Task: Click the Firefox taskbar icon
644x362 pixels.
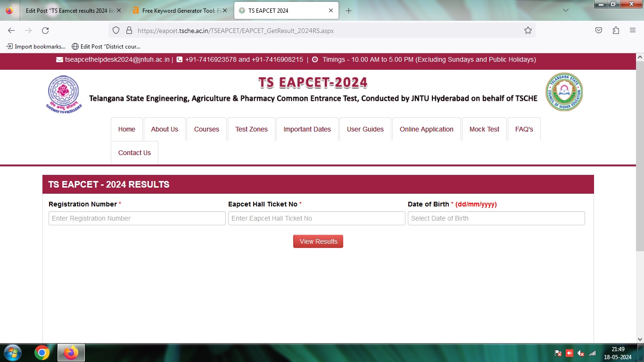Action: click(71, 353)
